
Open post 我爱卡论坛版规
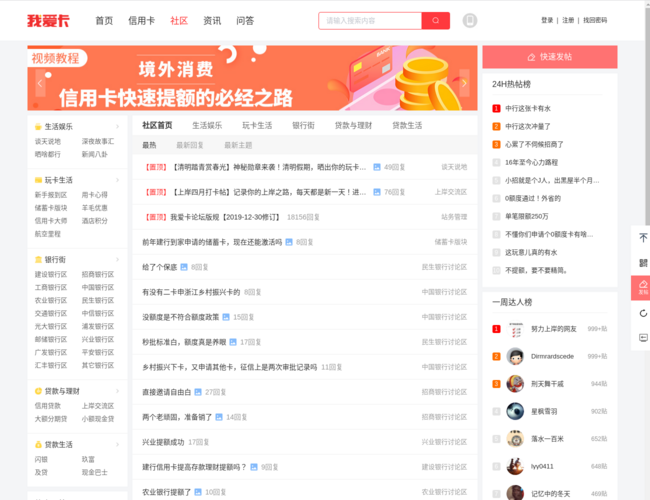tap(225, 217)
